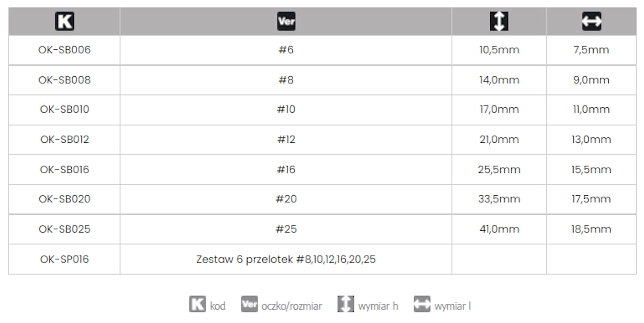
Task: Click the vertical height arrow header icon
Action: coord(499,21)
